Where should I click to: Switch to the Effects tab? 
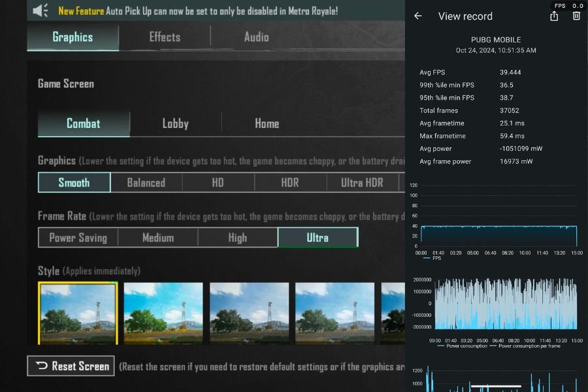pos(165,37)
